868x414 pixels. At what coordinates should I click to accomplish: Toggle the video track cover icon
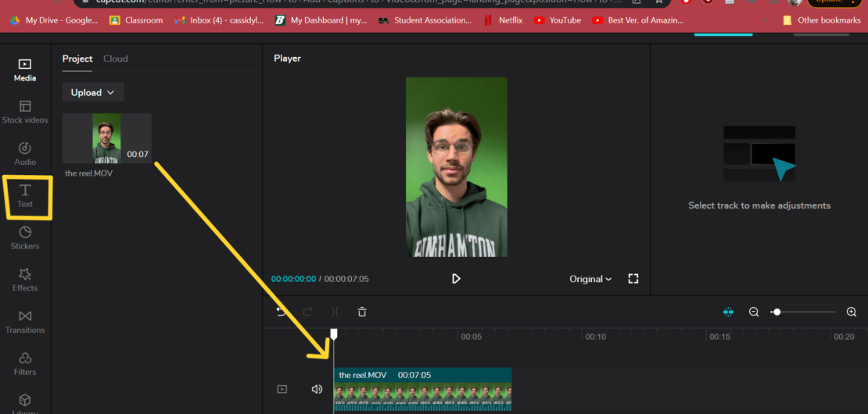click(x=282, y=389)
